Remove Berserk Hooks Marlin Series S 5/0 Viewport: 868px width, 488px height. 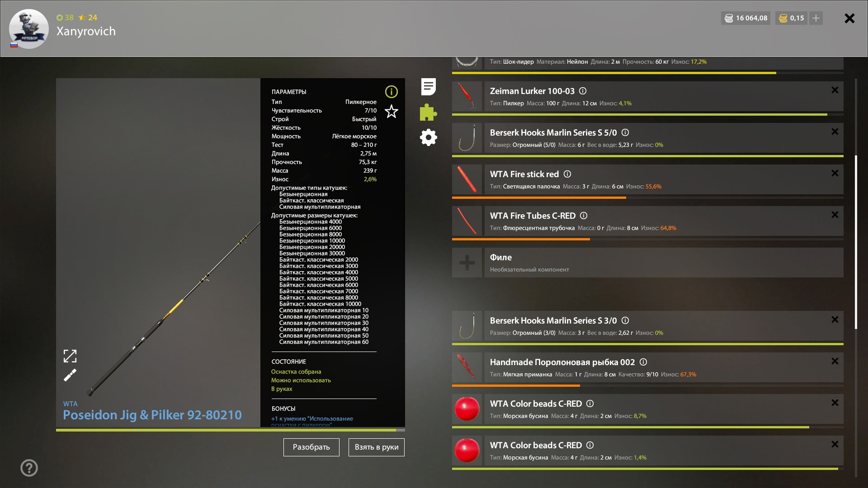pyautogui.click(x=835, y=132)
